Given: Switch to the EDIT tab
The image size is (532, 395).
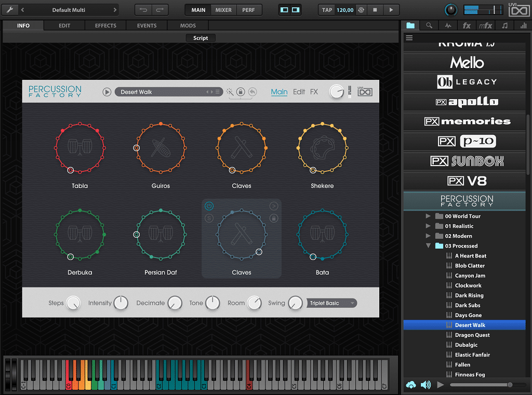Looking at the screenshot, I should pos(64,25).
